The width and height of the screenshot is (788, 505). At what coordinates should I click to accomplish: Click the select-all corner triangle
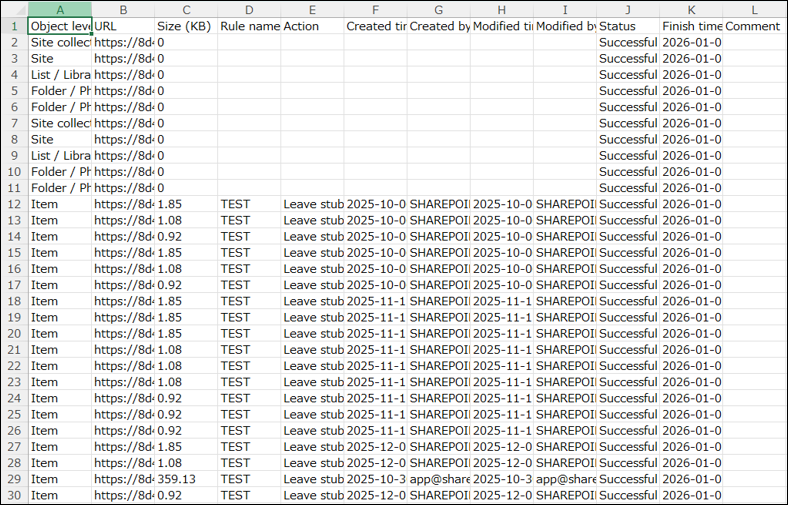(x=14, y=9)
